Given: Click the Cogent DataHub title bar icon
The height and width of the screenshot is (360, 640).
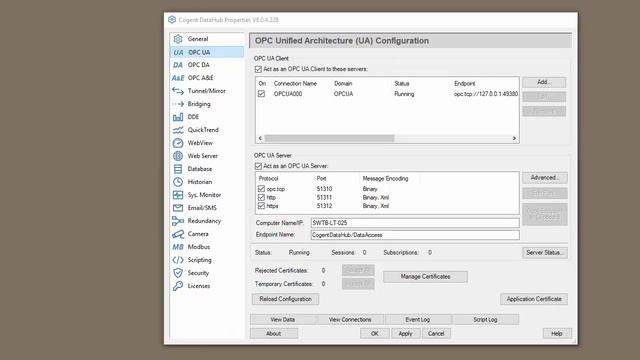Looking at the screenshot, I should click(x=172, y=20).
